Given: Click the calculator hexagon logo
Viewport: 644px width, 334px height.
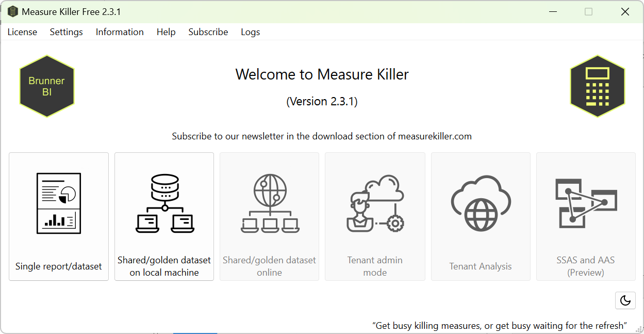Looking at the screenshot, I should (x=597, y=86).
